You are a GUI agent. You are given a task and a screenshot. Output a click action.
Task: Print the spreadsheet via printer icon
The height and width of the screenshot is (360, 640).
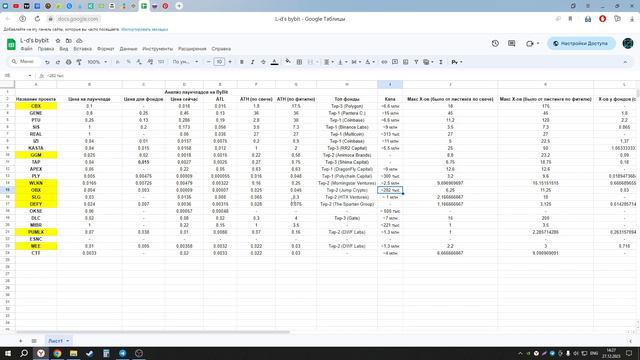pyautogui.click(x=68, y=62)
